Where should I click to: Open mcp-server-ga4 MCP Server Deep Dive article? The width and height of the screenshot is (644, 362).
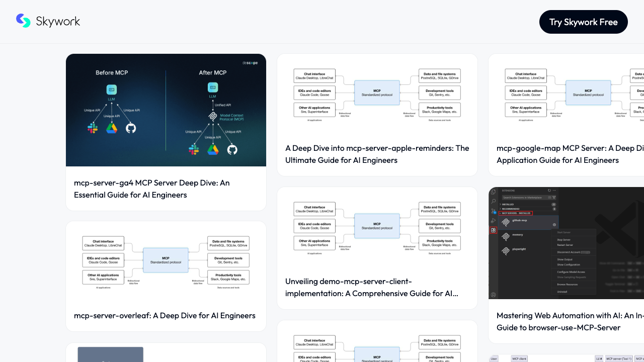point(152,189)
